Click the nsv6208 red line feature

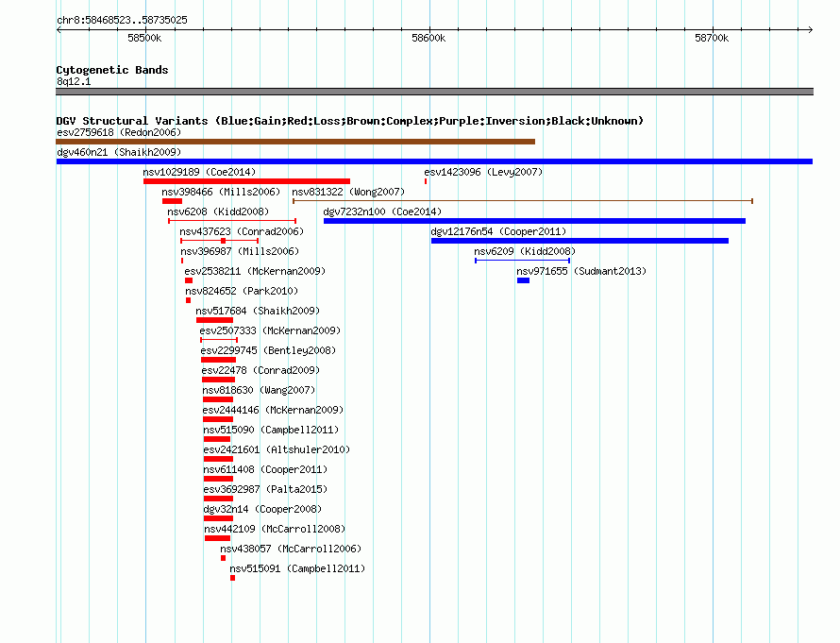click(x=232, y=221)
